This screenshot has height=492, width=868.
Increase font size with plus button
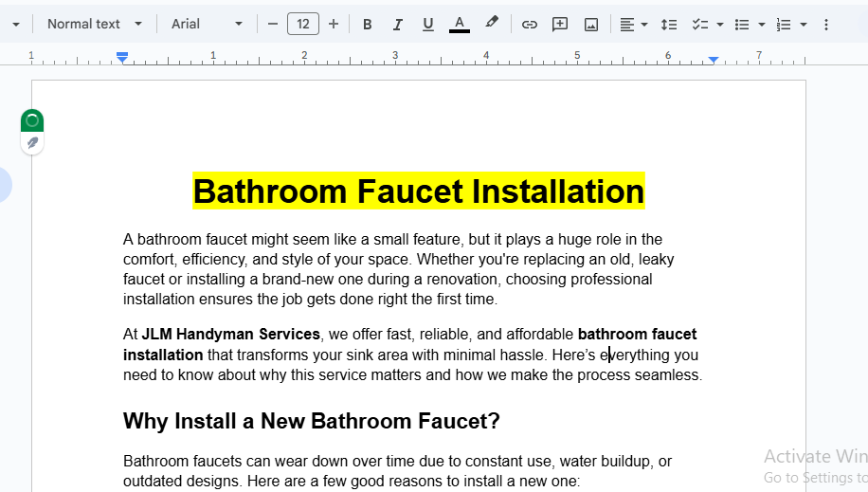click(x=334, y=25)
